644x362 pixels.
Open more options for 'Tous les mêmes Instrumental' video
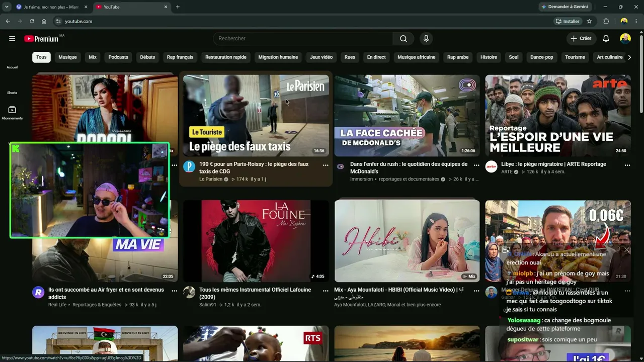click(326, 291)
